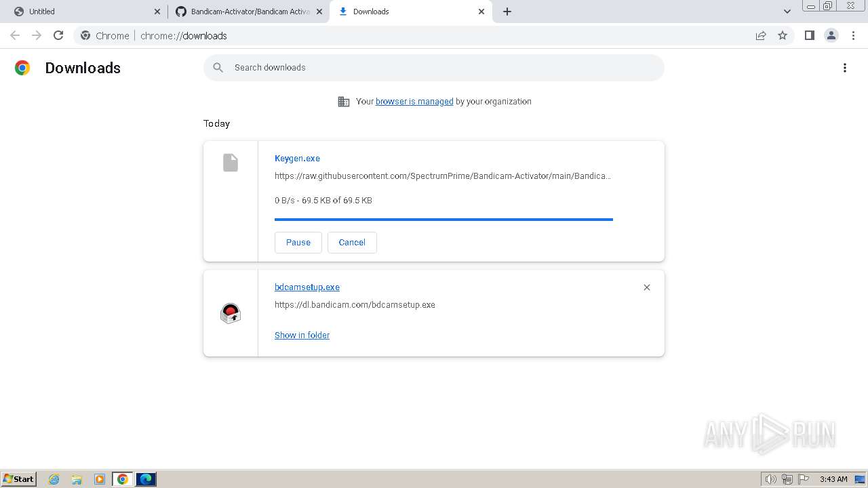Click the volume speaker tray icon
This screenshot has width=868, height=488.
[770, 479]
